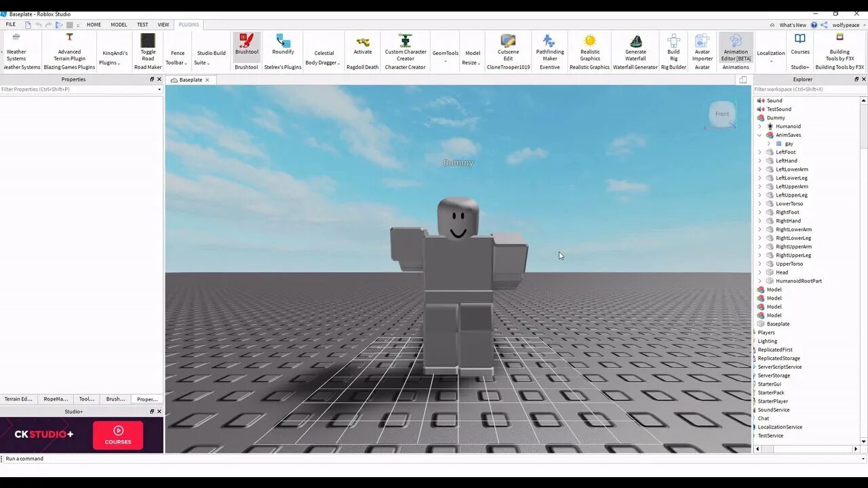868x488 pixels.
Task: Switch to the VIEW ribbon tab
Action: coord(163,24)
